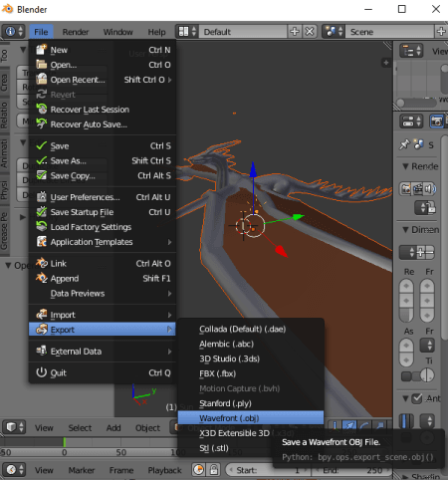Open the Help menu

[156, 32]
